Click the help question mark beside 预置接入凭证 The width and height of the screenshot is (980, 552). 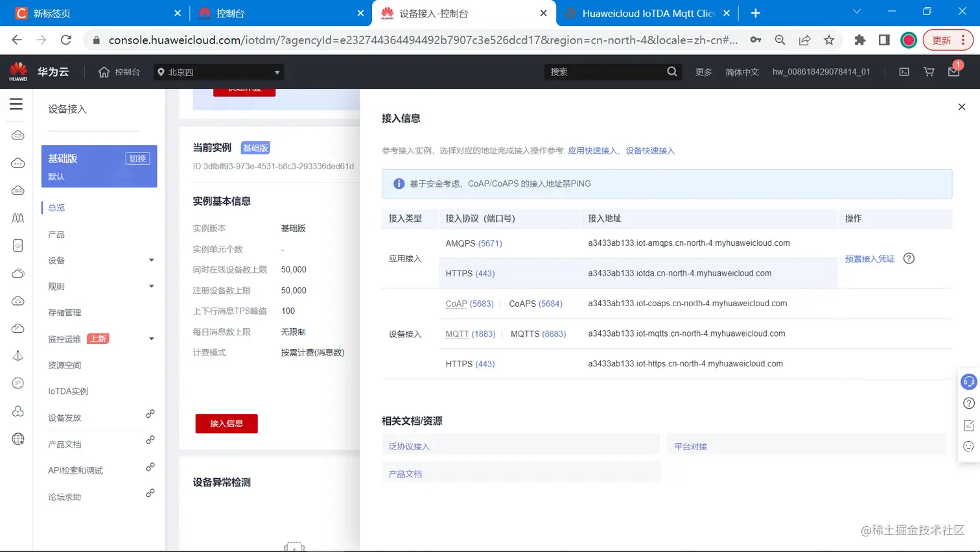coord(909,258)
